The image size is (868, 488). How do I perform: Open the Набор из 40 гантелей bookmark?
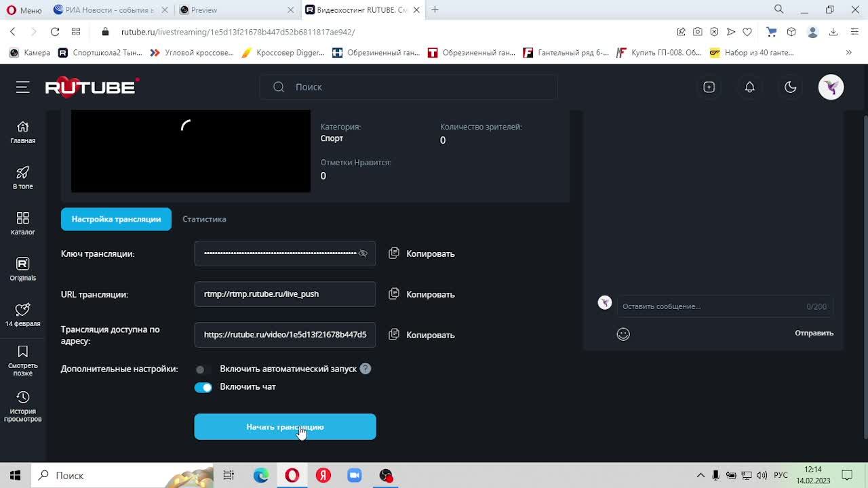coord(752,52)
